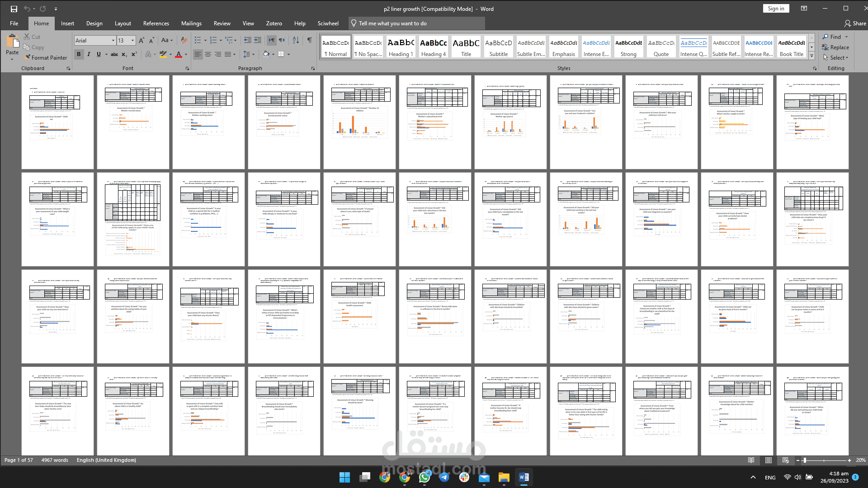
Task: Click the 4967 words count in status bar
Action: coord(55,460)
